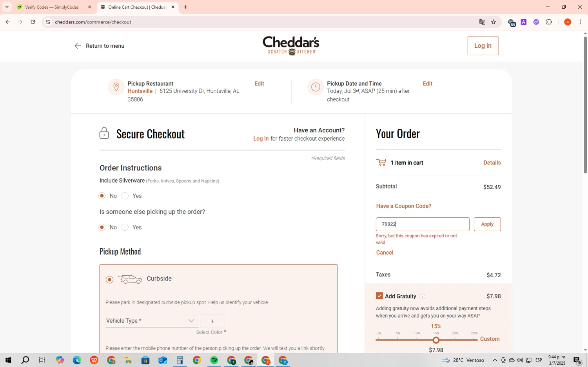Open the Calculator app in the taskbar

pyautogui.click(x=180, y=360)
